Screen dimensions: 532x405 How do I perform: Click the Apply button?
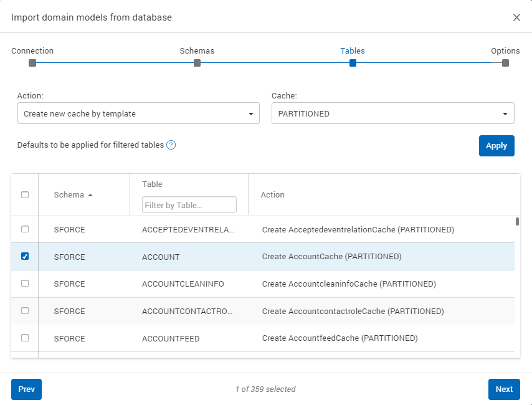496,146
